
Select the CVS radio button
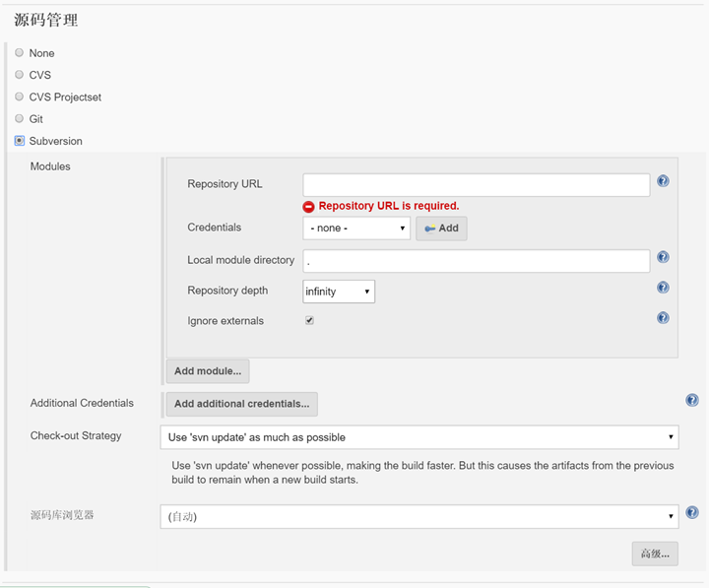[x=19, y=74]
